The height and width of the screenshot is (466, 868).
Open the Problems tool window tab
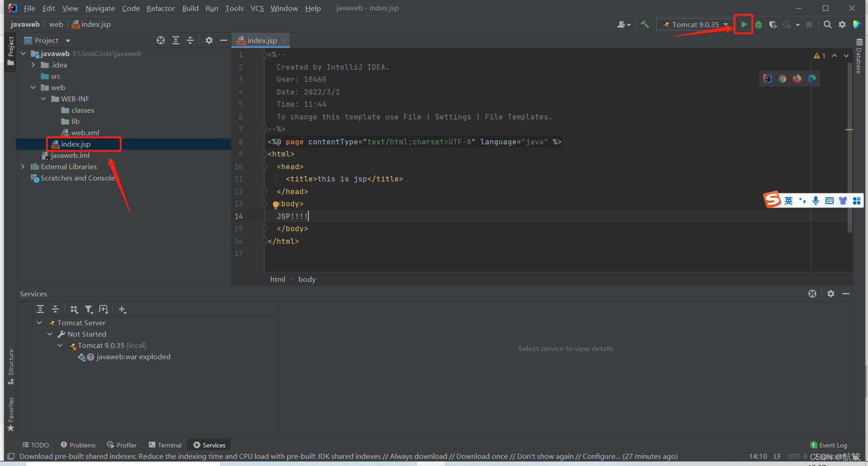coord(78,445)
